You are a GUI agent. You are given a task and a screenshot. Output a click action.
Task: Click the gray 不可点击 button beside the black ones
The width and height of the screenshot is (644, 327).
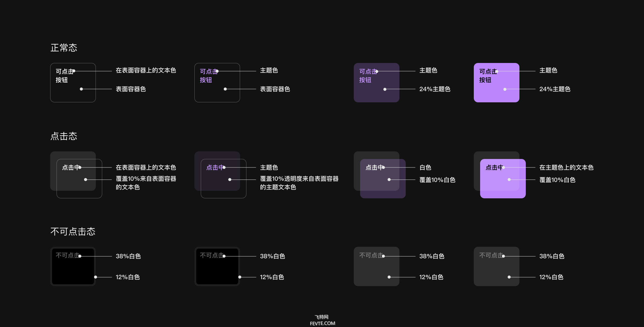pos(376,266)
